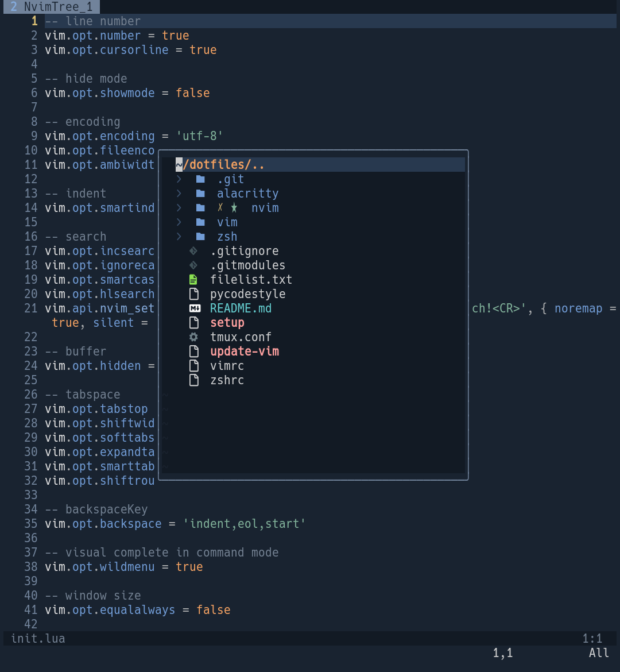Image resolution: width=620 pixels, height=672 pixels.
Task: Click vim.opt.wildmenu on line 38
Action: click(x=100, y=567)
